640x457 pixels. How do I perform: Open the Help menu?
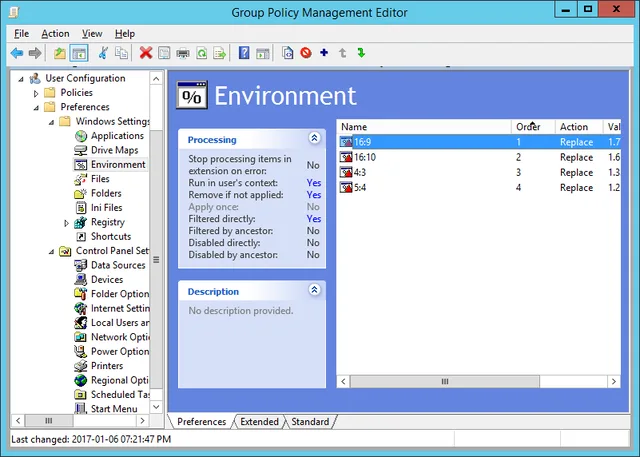click(x=124, y=34)
